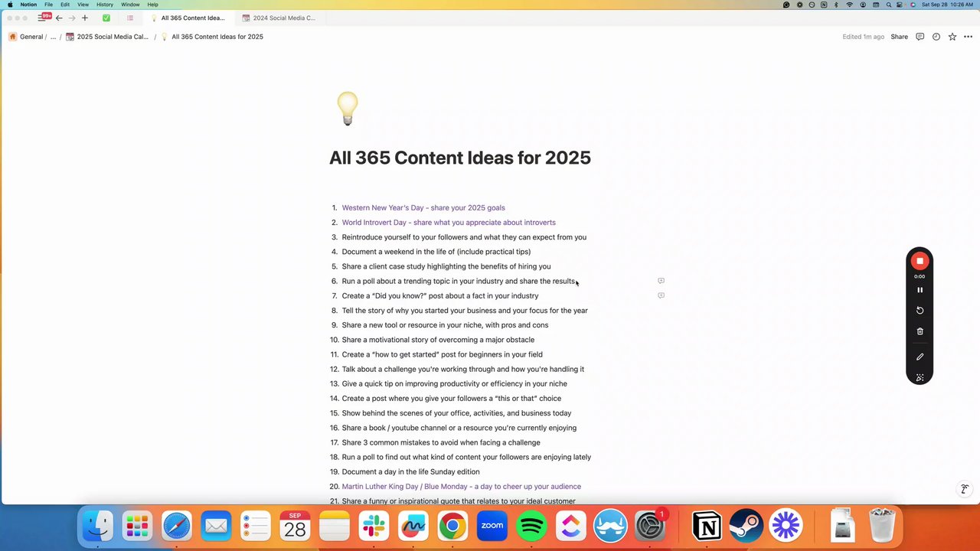
Task: Open the comment icon beside the Did you know item
Action: point(661,295)
